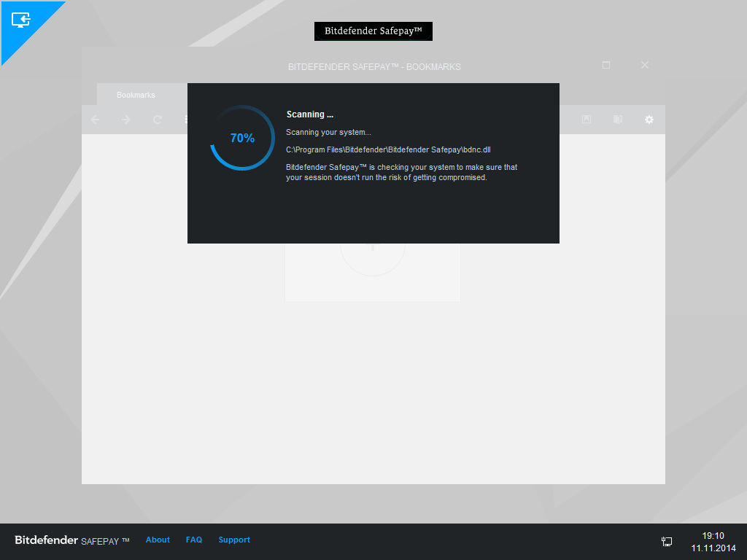Go forward with the right arrow
Viewport: 747px width, 560px height.
click(x=126, y=120)
